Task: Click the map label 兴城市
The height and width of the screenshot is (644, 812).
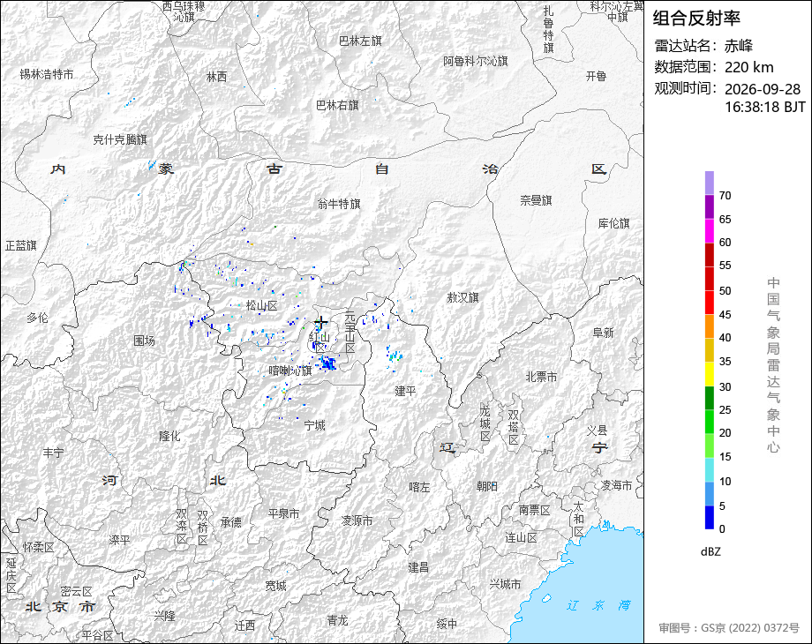Action: click(x=505, y=585)
